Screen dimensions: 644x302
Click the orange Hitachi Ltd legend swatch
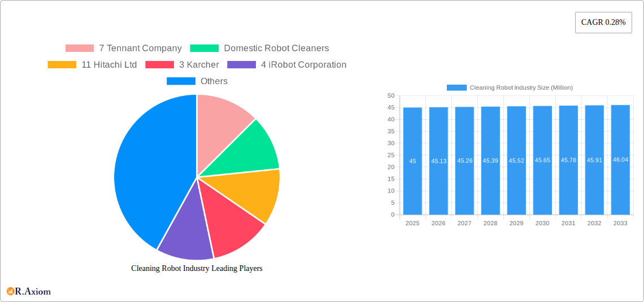(x=62, y=64)
